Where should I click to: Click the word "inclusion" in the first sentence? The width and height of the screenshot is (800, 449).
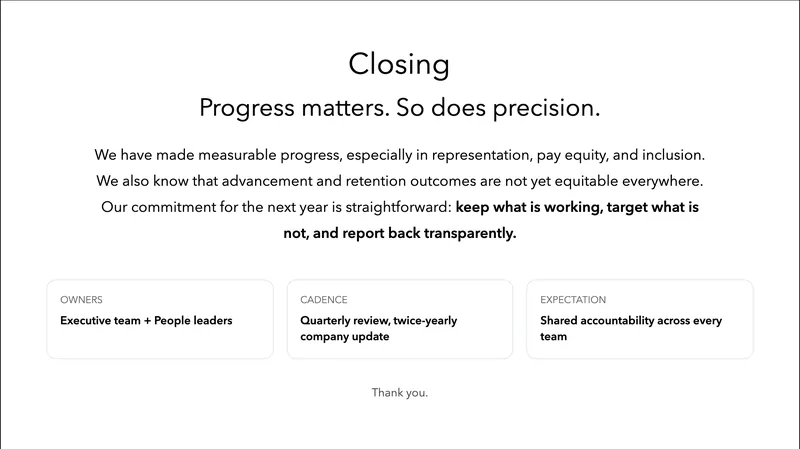669,156
